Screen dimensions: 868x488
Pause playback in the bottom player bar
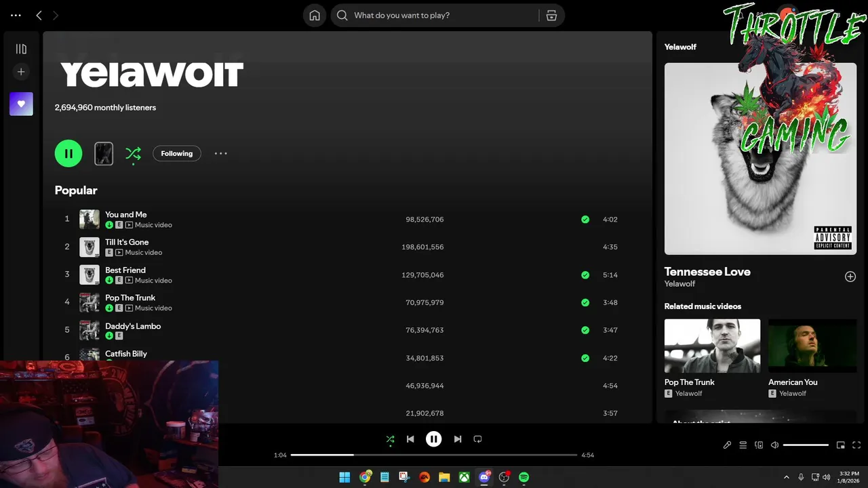tap(434, 439)
